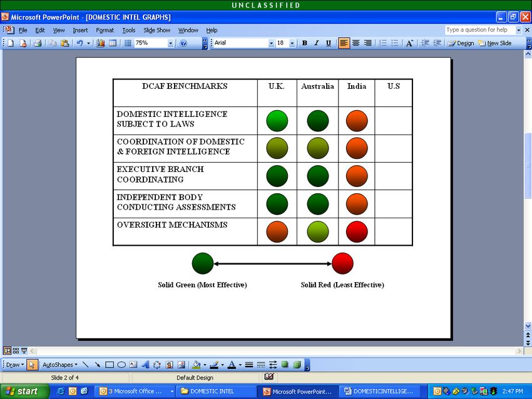This screenshot has height=399, width=532.
Task: Open the Tools menu
Action: pyautogui.click(x=128, y=30)
